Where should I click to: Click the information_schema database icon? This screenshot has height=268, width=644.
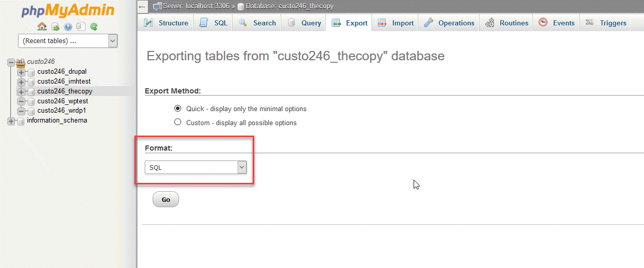point(21,121)
